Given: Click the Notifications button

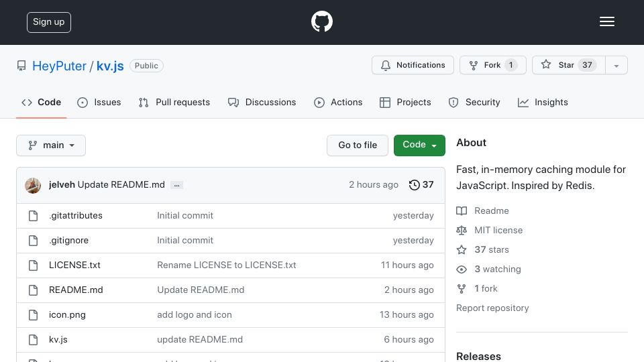Looking at the screenshot, I should click(x=413, y=65).
